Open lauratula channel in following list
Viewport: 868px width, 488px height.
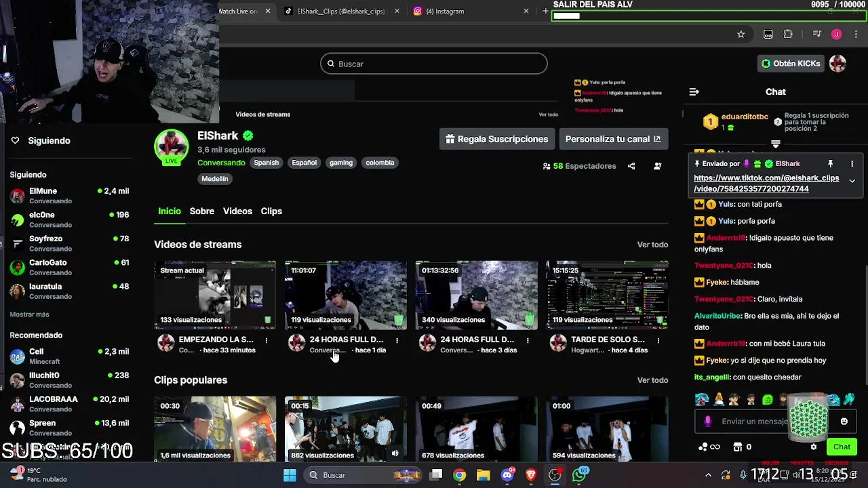69,291
